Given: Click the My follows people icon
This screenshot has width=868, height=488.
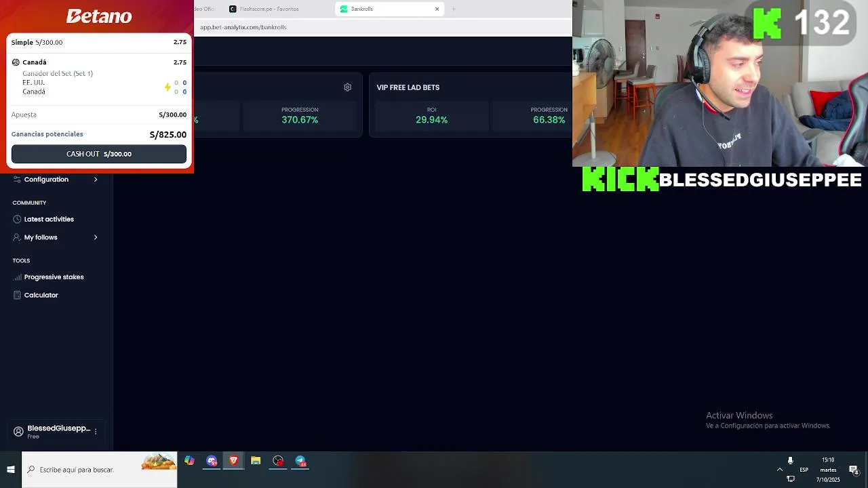Looking at the screenshot, I should [x=18, y=237].
